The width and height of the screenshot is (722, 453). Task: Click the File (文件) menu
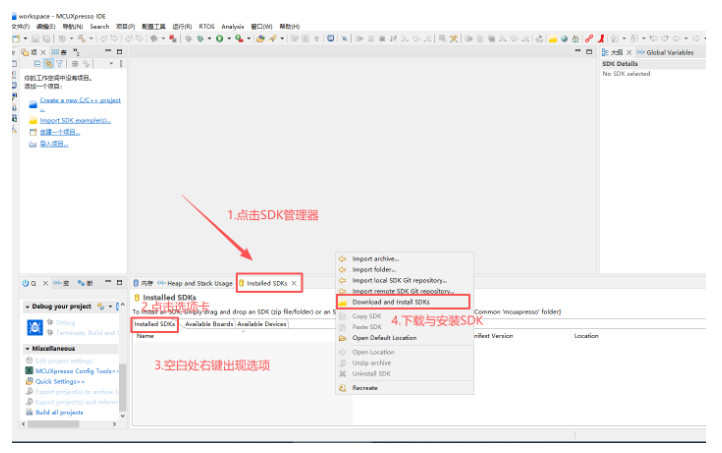(21, 27)
